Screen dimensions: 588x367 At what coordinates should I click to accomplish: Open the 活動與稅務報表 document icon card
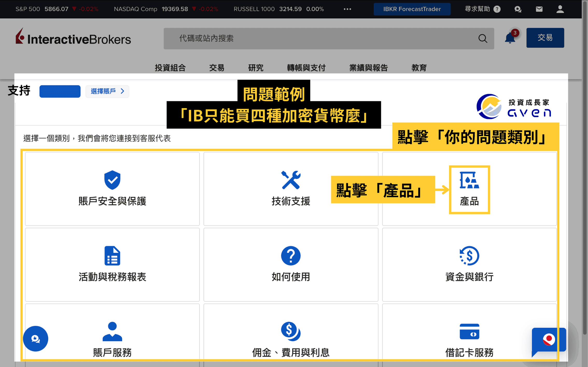[112, 264]
